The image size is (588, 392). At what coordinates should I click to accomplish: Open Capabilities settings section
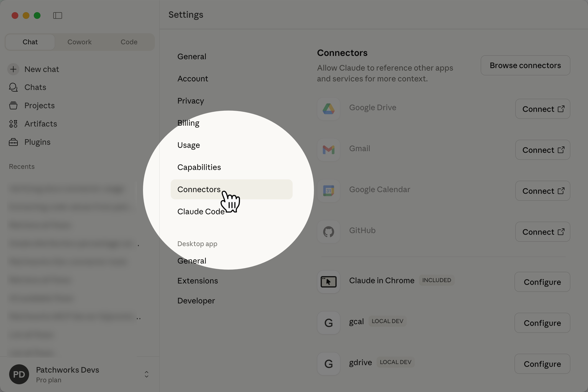click(199, 167)
